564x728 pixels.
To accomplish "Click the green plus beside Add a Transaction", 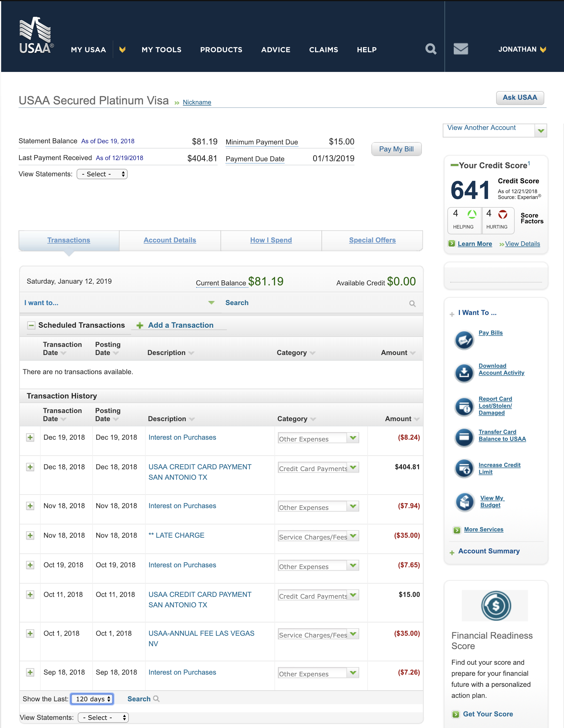I will (x=140, y=325).
